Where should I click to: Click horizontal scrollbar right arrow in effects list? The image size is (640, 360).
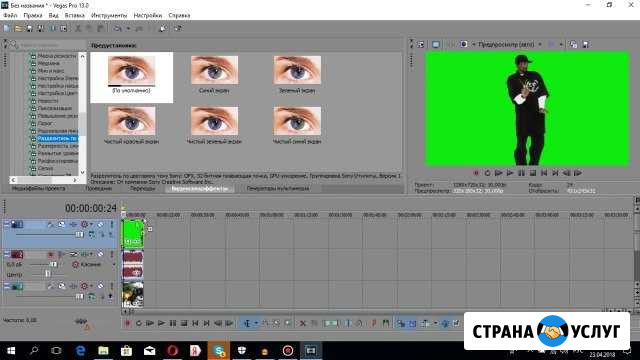click(75, 180)
